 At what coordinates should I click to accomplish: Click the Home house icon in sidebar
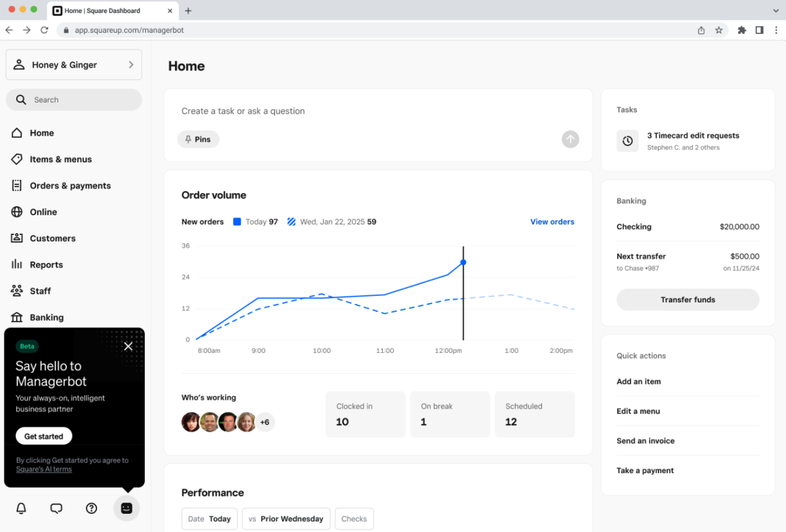point(17,133)
